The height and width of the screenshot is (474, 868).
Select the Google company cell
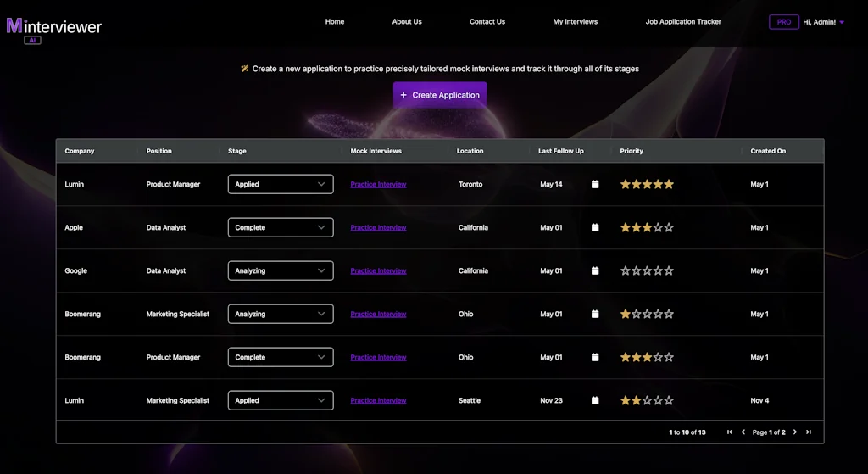click(75, 270)
